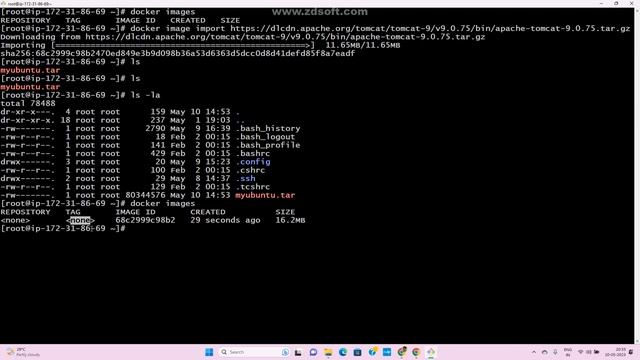This screenshot has width=640, height=360.
Task: Click the lower SIZE column header
Action: pos(285,212)
